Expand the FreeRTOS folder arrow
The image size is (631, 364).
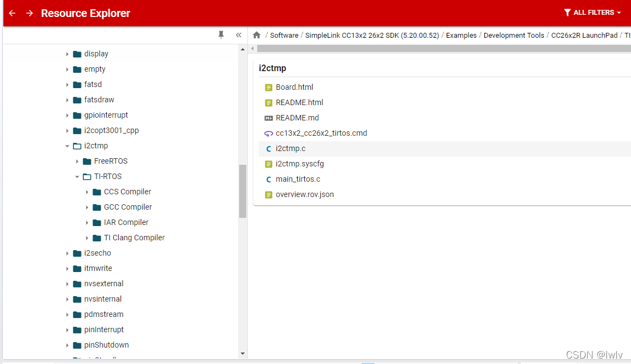[77, 161]
